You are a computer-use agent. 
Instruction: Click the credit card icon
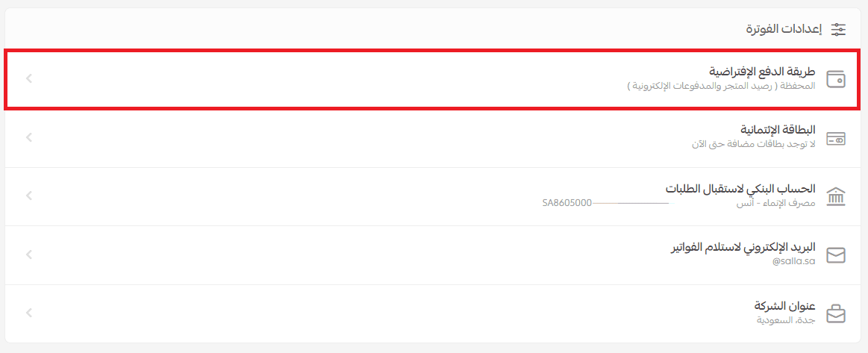point(836,138)
